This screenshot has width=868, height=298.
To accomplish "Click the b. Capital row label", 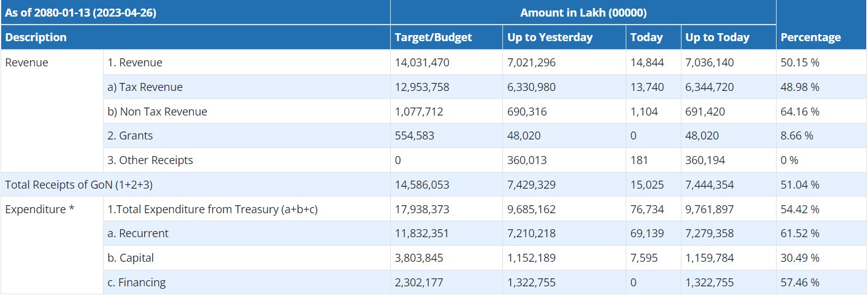I will click(131, 258).
